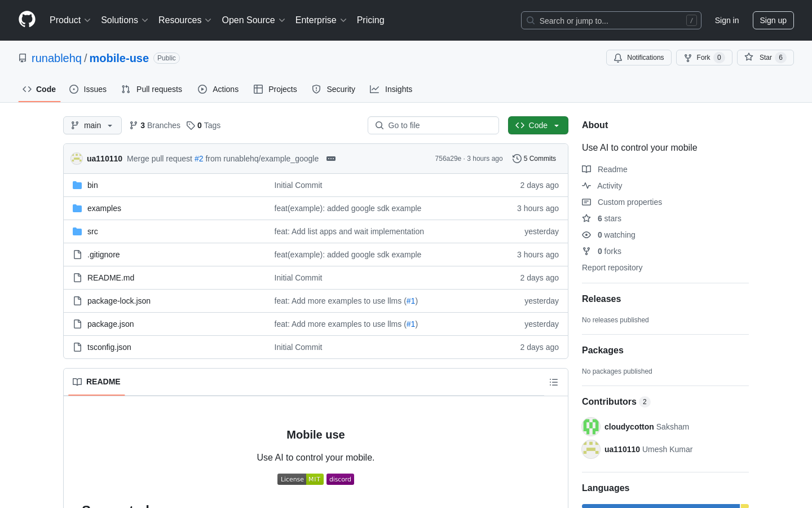Expand the Open Source menu
This screenshot has height=508, width=812.
254,20
